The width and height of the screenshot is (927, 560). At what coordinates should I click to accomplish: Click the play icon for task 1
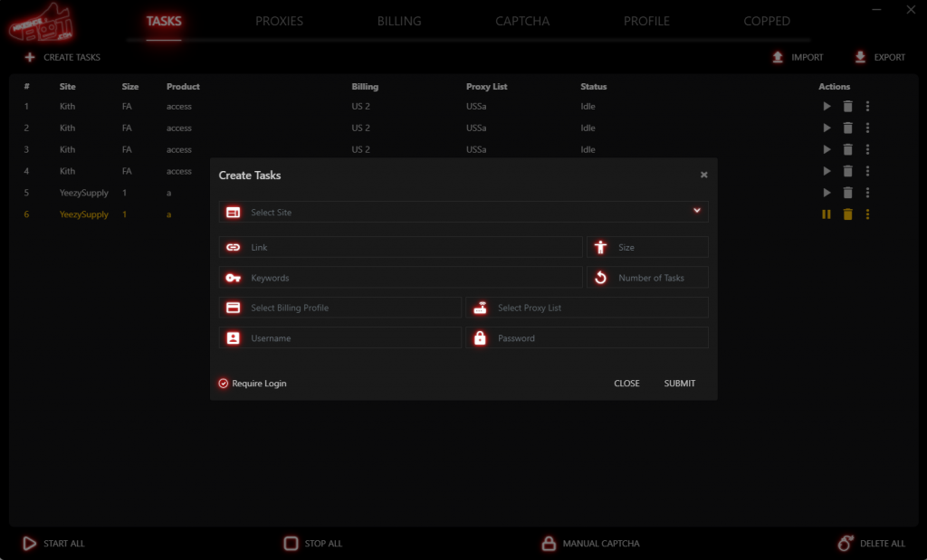827,107
